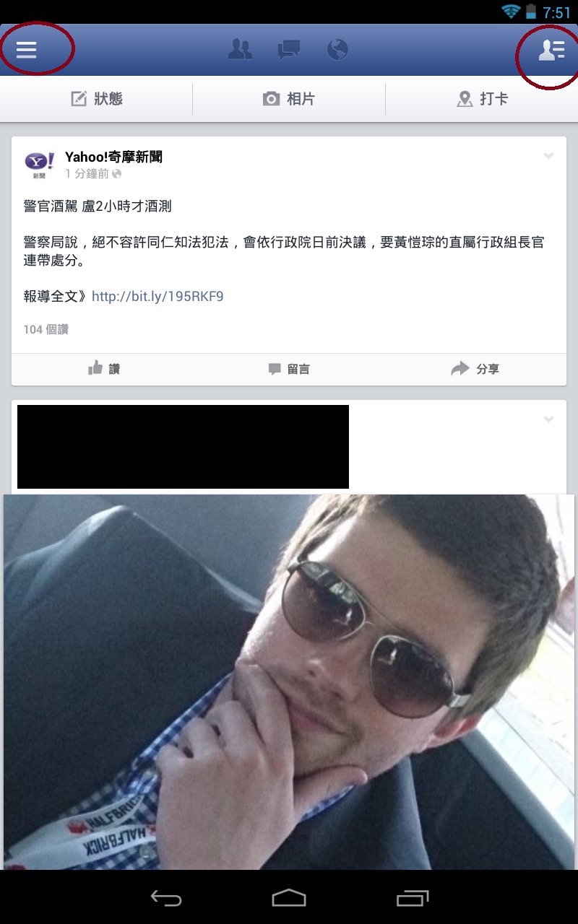Screen dimensions: 578x924
Task: Tap the Yahoo!奇摩新聞 logo avatar
Action: click(x=39, y=165)
